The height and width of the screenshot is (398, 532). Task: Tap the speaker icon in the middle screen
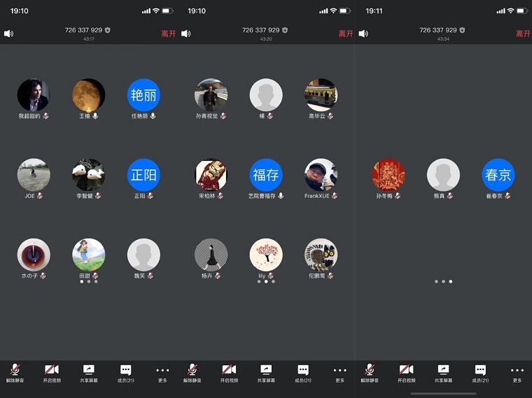[186, 34]
